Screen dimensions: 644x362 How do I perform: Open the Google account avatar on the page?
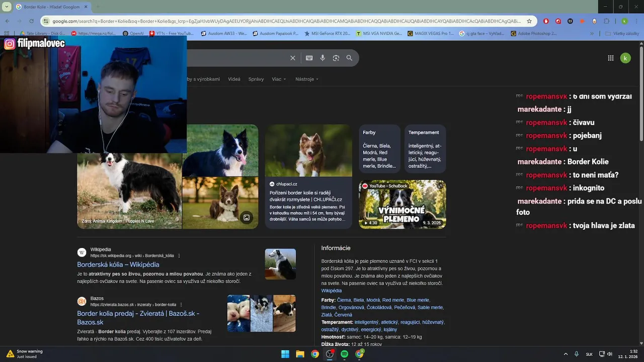point(625,58)
